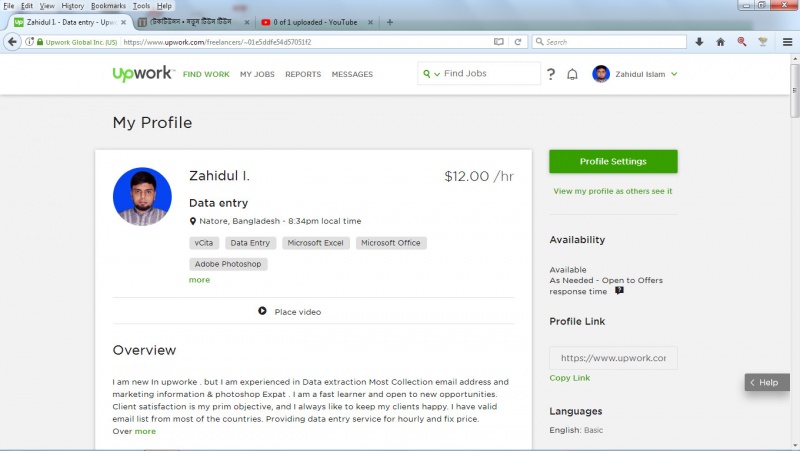
Task: Click the Profile Settings button
Action: point(613,161)
